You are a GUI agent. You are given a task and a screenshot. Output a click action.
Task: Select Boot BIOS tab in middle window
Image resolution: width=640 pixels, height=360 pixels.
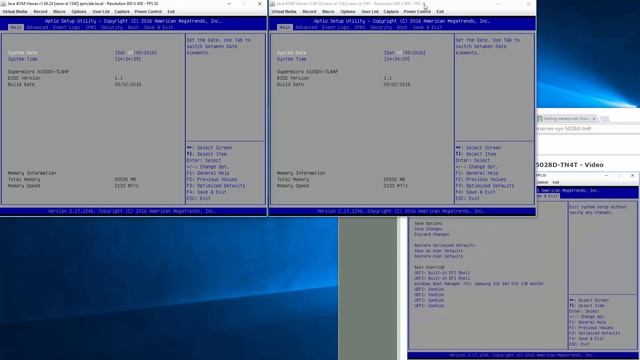[x=402, y=27]
